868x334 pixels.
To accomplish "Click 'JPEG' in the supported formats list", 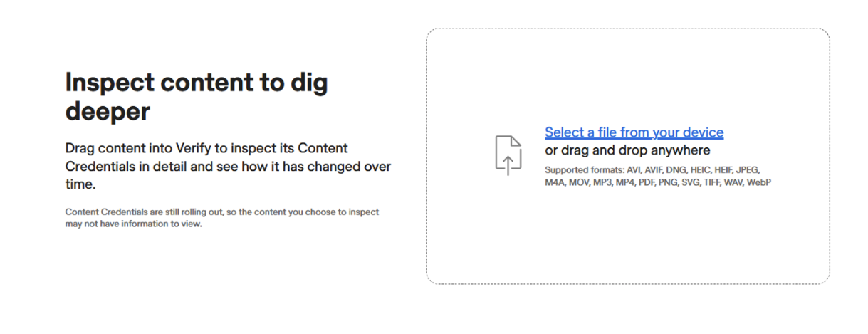I will coord(748,170).
